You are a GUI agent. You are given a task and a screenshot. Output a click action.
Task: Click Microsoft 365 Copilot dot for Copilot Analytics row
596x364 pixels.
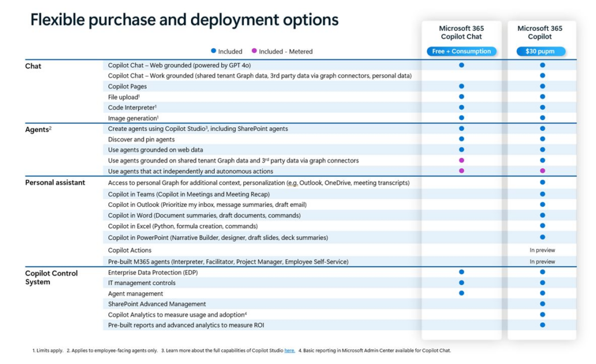[542, 314]
